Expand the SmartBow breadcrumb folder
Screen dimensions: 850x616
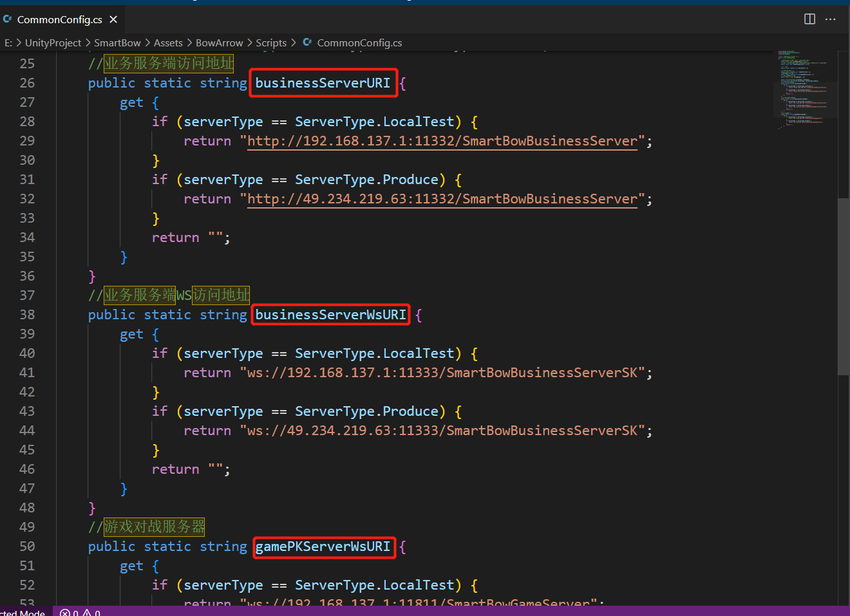[117, 42]
